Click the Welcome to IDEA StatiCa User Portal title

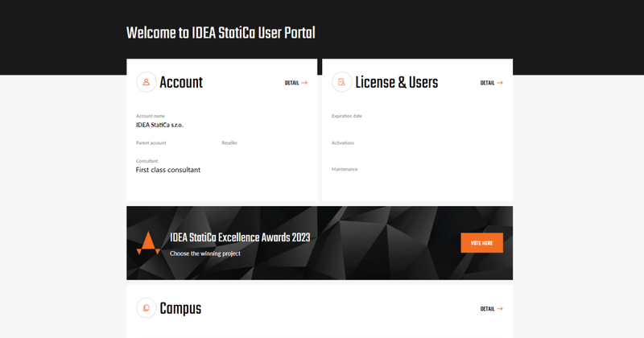221,33
